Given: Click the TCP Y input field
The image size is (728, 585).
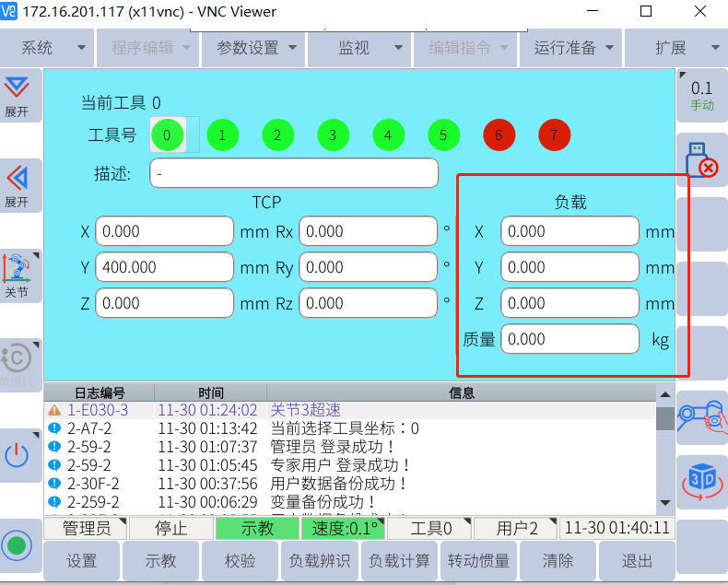Looking at the screenshot, I should click(x=165, y=267).
